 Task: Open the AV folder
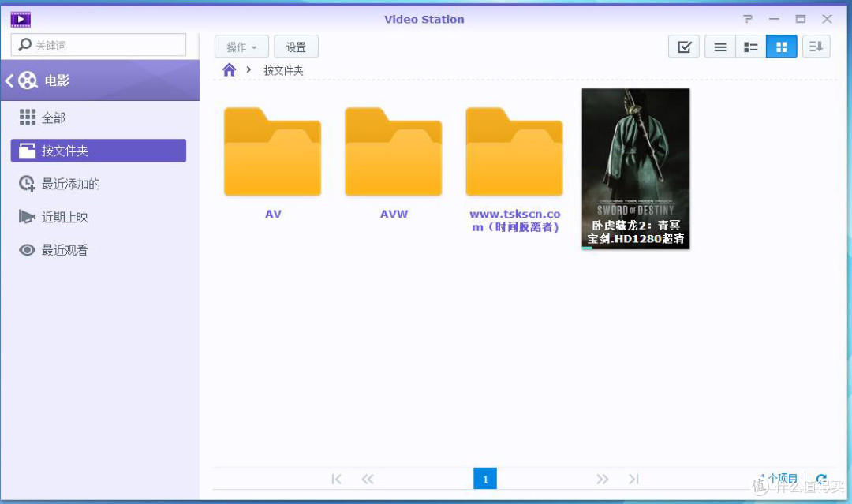tap(273, 151)
